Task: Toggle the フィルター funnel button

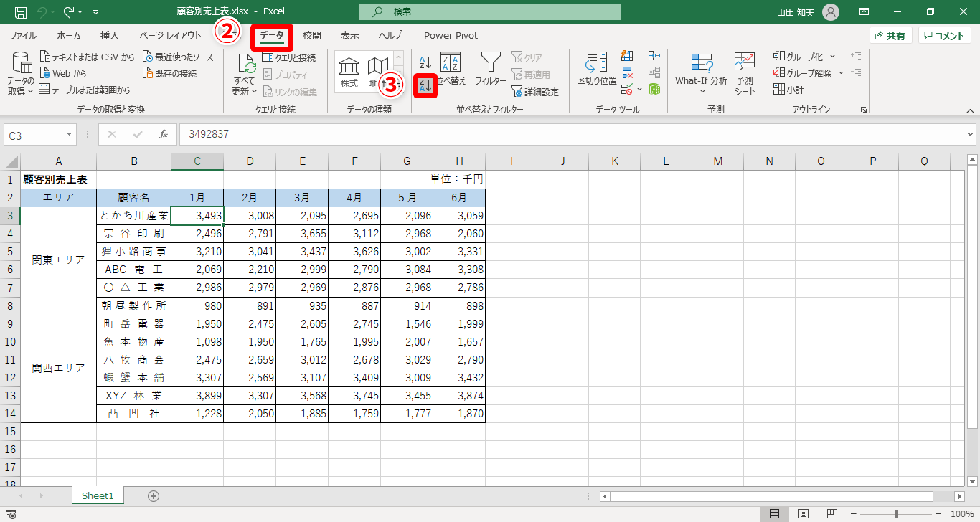Action: [491, 69]
